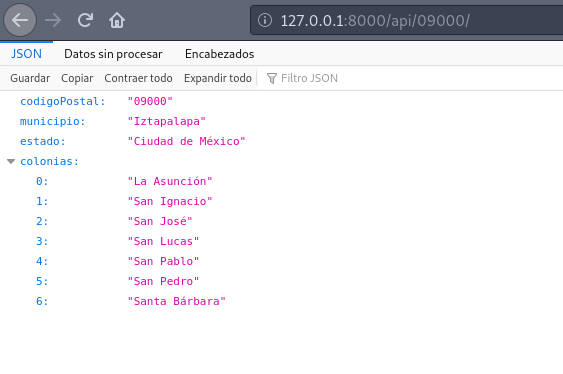The height and width of the screenshot is (374, 563).
Task: Select array index 1 in colonias
Action: (x=42, y=201)
